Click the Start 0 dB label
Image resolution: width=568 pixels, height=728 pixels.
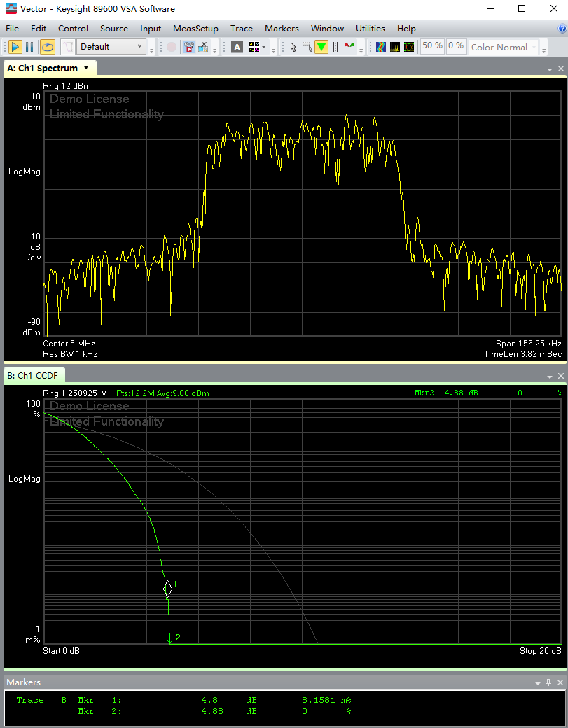point(61,651)
